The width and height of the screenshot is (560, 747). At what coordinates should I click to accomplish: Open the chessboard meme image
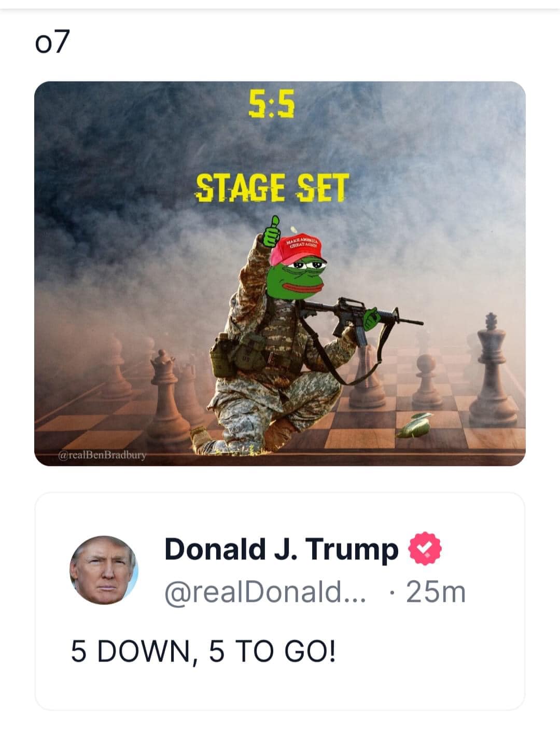click(280, 273)
